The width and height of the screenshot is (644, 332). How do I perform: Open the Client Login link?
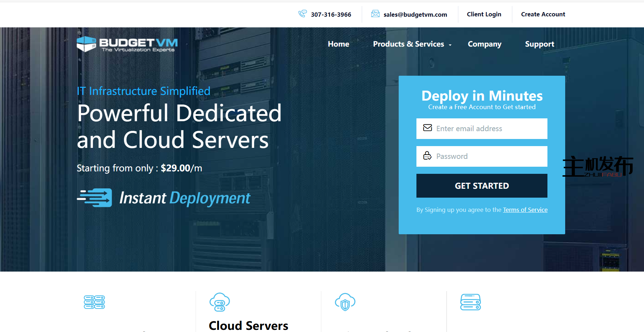click(484, 14)
